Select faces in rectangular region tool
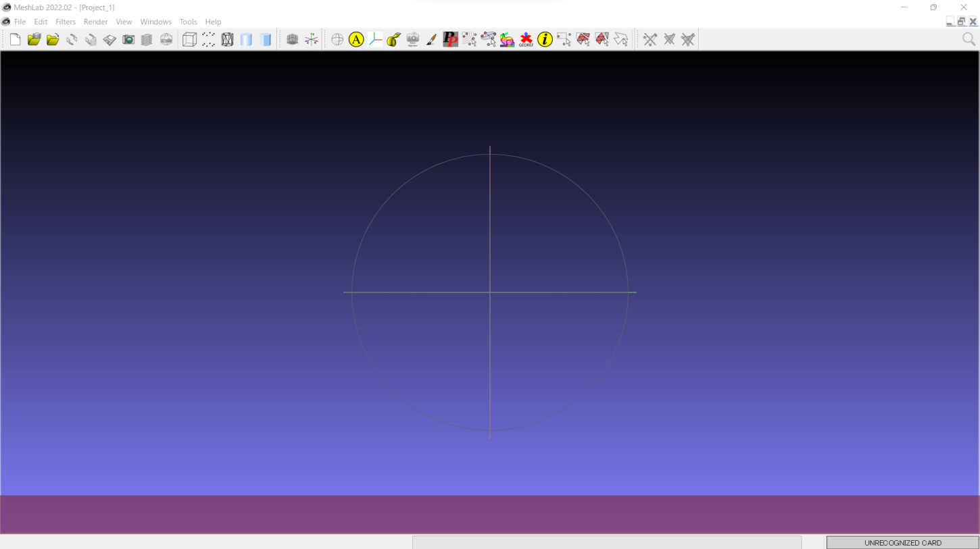The width and height of the screenshot is (980, 549). 583,40
